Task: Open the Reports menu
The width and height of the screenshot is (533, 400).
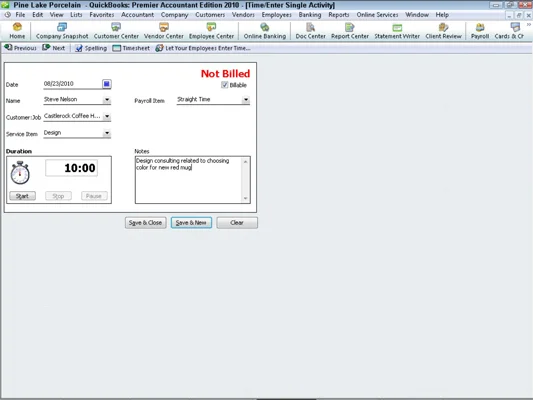Action: pos(339,15)
